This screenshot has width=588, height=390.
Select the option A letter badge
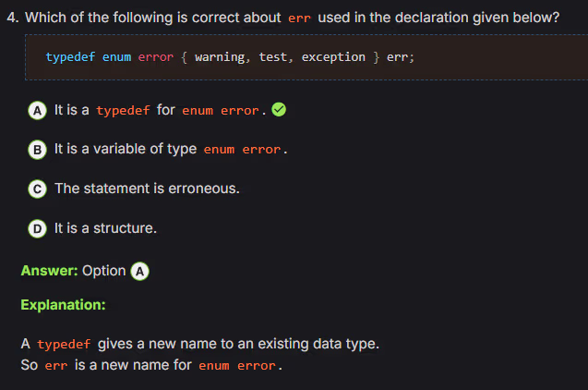click(x=37, y=110)
